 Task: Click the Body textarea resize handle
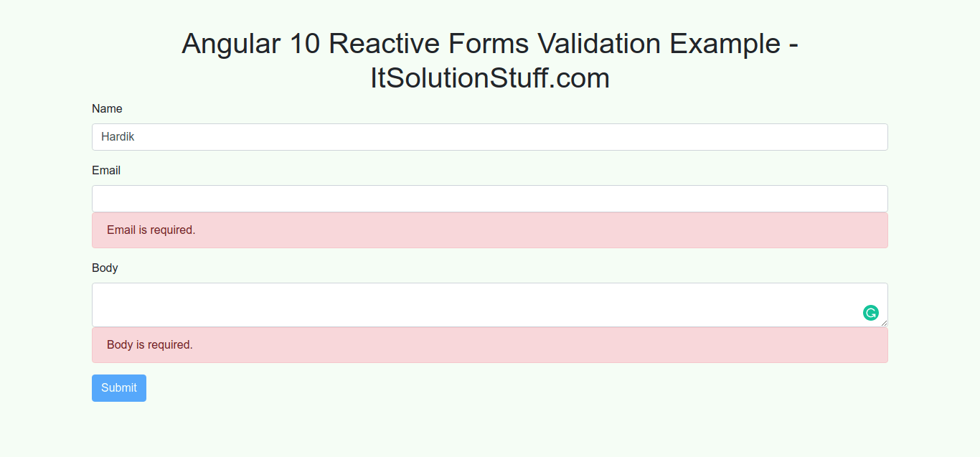click(884, 323)
